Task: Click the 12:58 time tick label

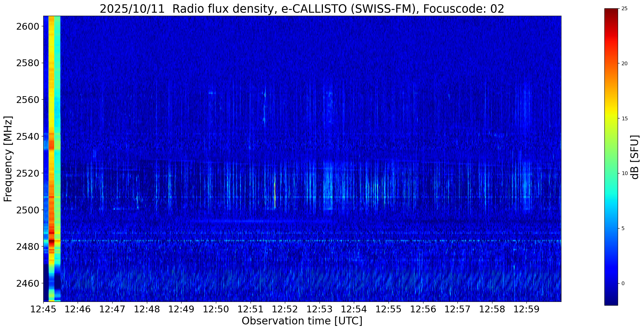Action: (x=492, y=309)
